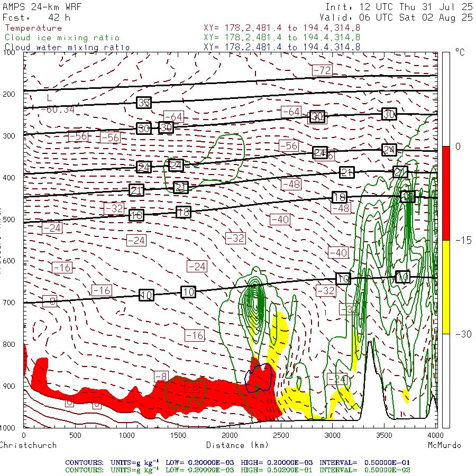This screenshot has width=476, height=476.
Task: Click the green XY coordinates line
Action: pos(282,38)
